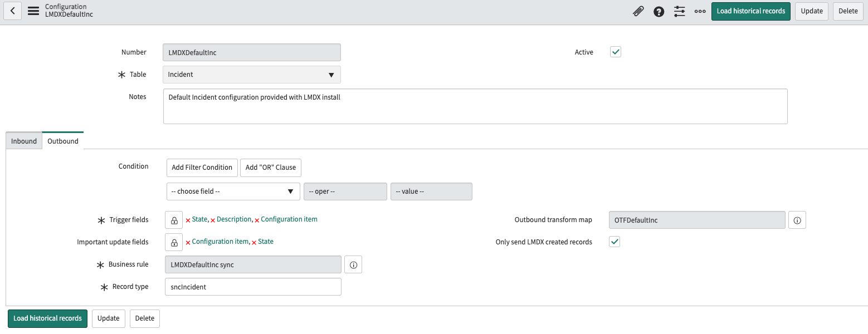Open the more options ellipsis
The width and height of the screenshot is (868, 334).
pos(700,11)
